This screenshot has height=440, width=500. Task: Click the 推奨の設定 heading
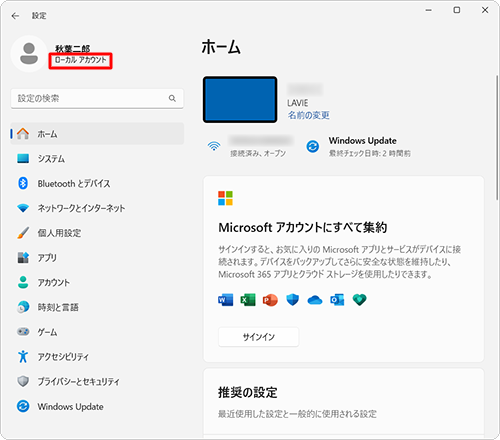click(248, 392)
